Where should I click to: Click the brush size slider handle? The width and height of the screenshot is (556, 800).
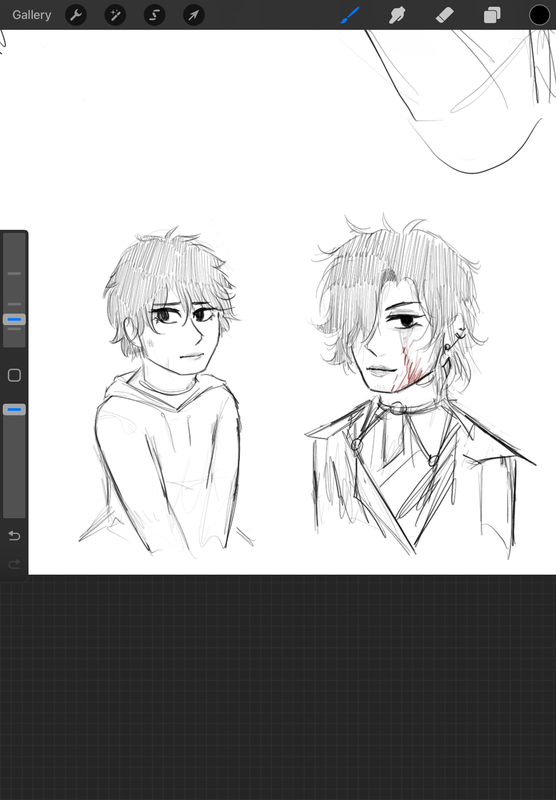point(14,319)
